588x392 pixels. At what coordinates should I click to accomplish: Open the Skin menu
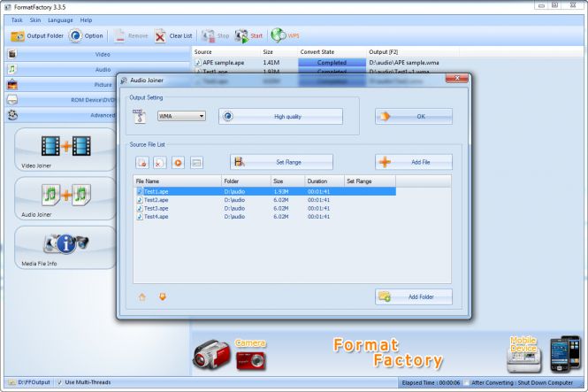(x=35, y=19)
